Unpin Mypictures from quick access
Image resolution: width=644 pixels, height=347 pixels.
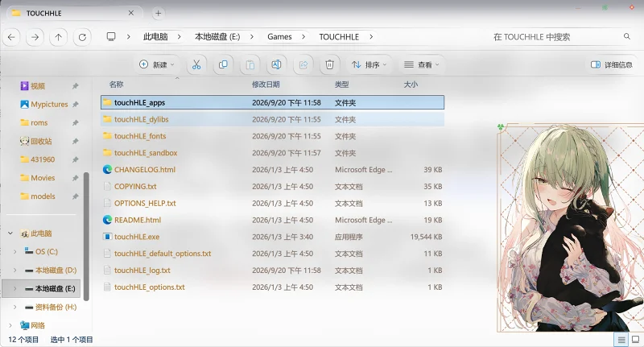75,105
